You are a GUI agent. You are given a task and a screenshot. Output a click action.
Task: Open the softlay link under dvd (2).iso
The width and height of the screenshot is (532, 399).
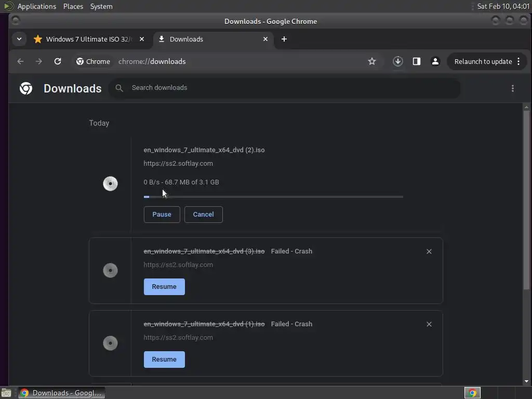178,164
